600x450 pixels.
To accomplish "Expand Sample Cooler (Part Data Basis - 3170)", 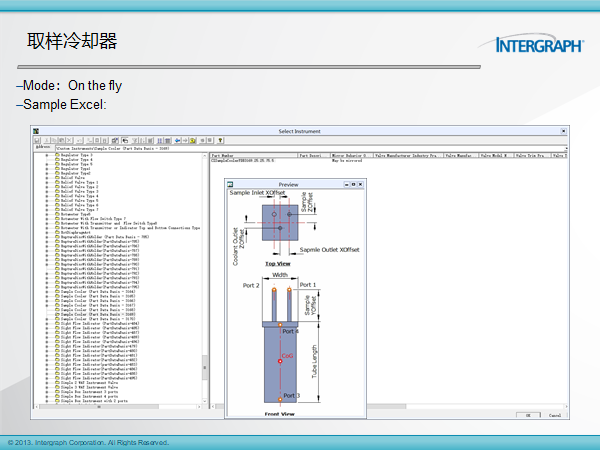I will pos(47,319).
